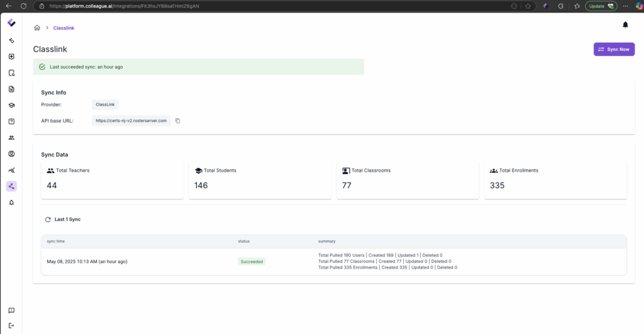Screen dimensions: 644x334
Task: Open the user profile circle sidebar icon
Action: (x=11, y=153)
